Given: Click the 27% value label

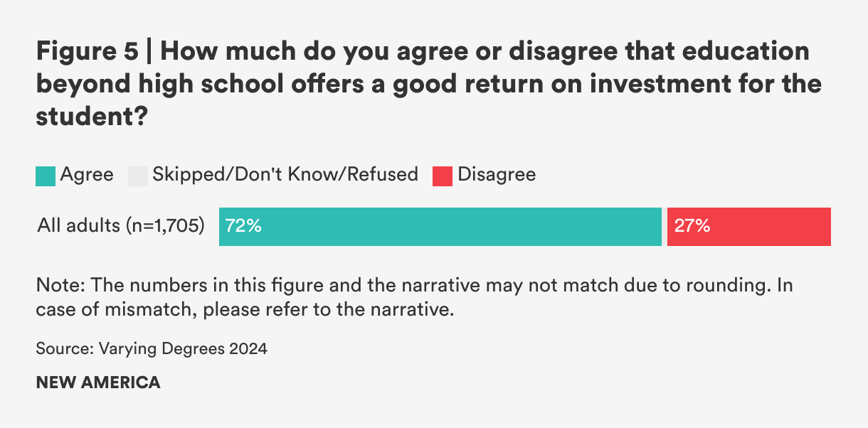Looking at the screenshot, I should click(x=692, y=227).
